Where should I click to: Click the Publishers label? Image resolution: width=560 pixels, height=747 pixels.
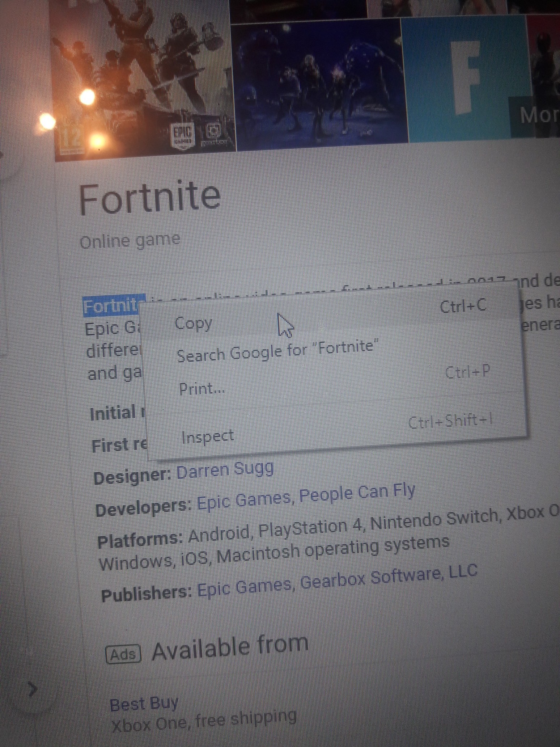click(147, 594)
